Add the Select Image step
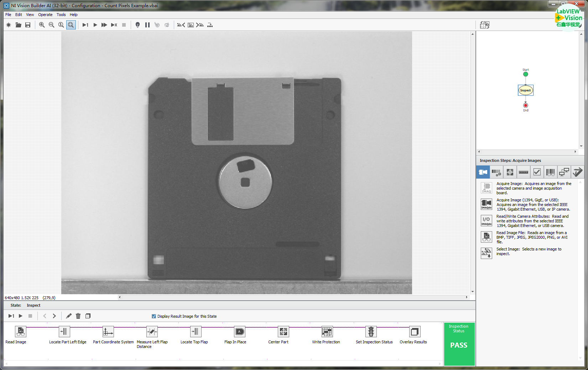This screenshot has height=370, width=588. pos(486,253)
